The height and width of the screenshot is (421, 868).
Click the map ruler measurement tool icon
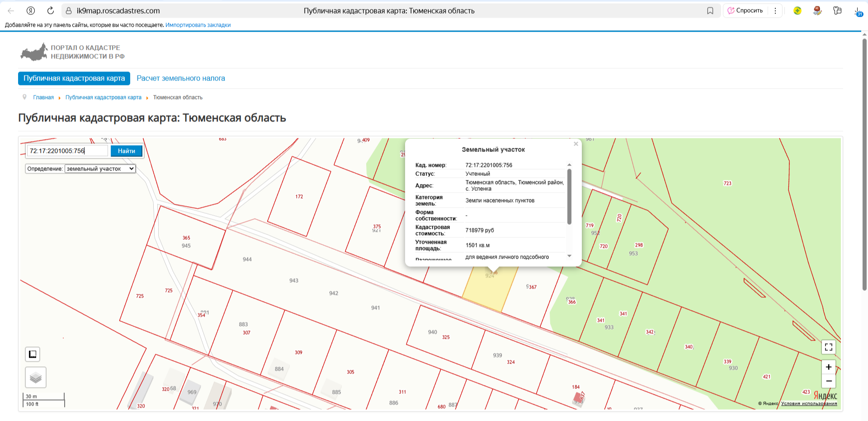33,354
